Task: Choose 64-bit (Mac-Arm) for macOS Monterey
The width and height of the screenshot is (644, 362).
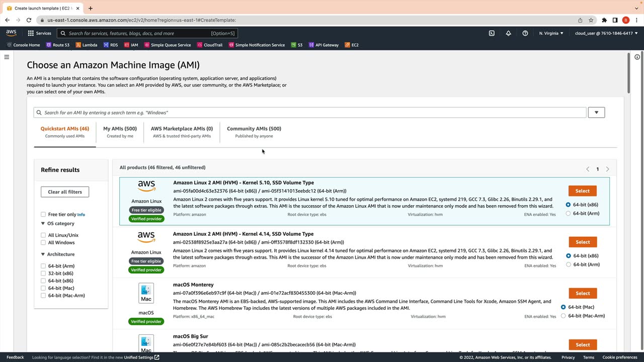Action: tap(563, 316)
